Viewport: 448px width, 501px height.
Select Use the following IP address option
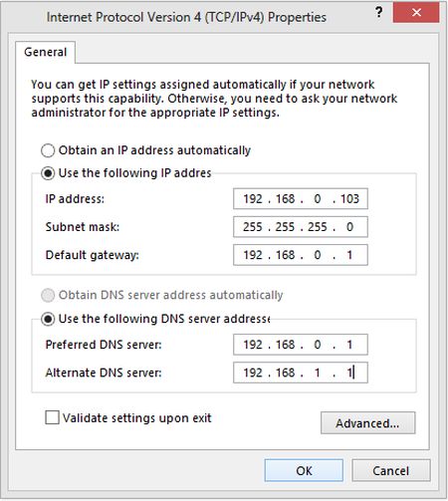point(48,173)
